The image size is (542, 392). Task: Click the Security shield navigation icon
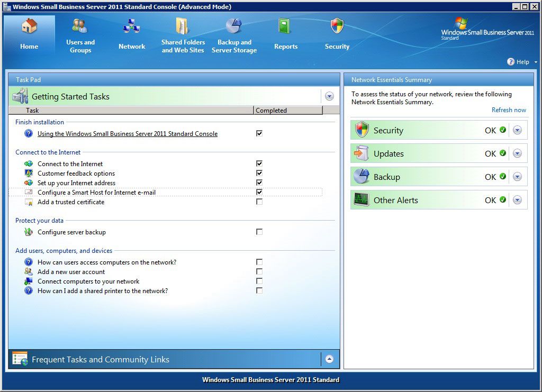pos(337,26)
